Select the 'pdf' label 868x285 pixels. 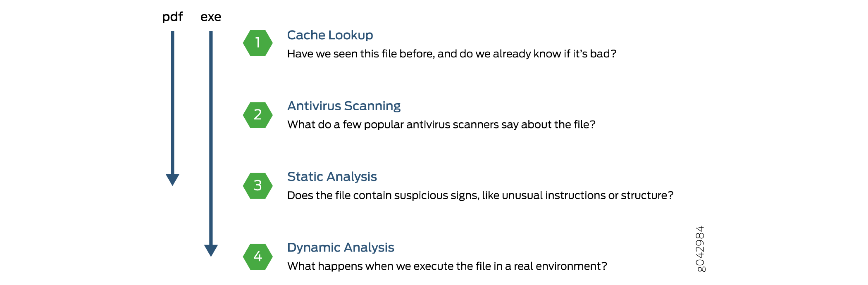[172, 17]
